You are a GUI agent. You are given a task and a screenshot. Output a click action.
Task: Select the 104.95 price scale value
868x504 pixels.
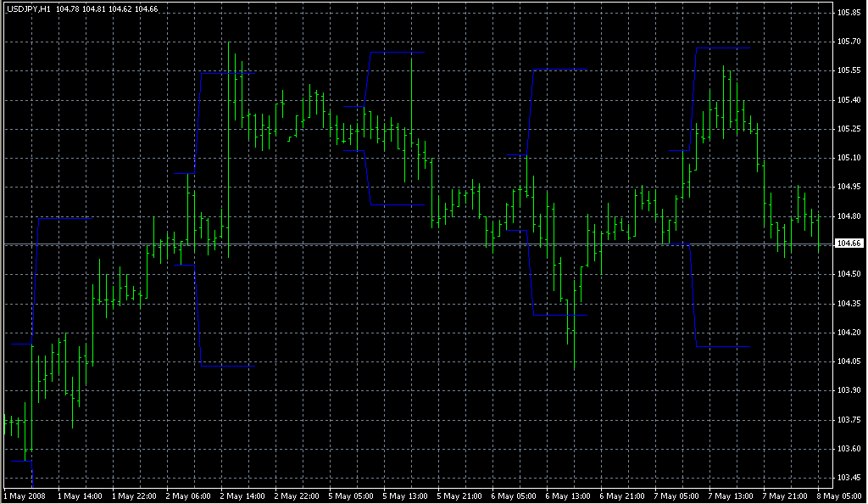849,187
